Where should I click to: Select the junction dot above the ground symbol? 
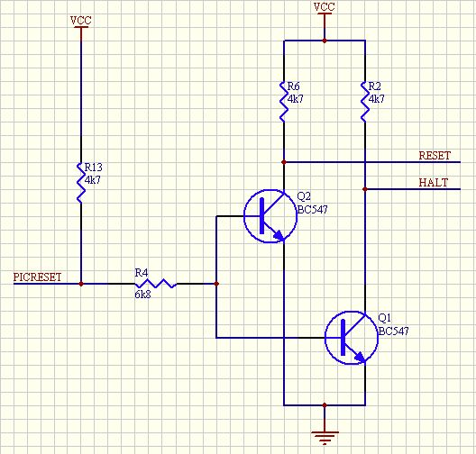point(325,405)
